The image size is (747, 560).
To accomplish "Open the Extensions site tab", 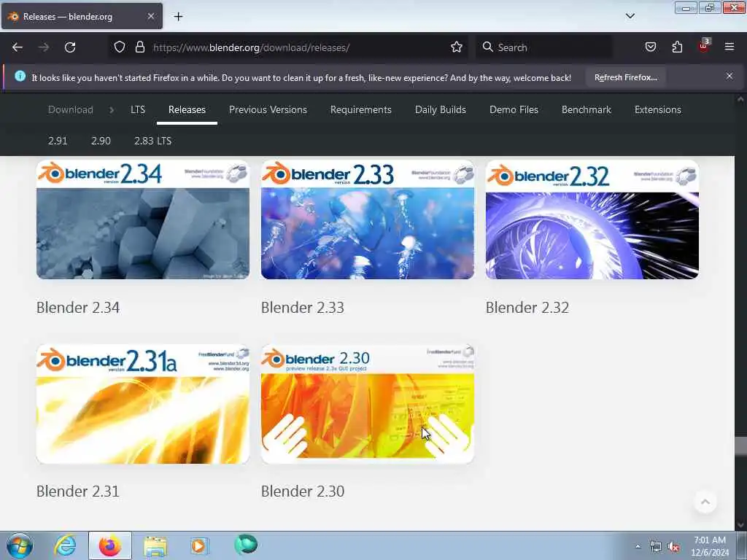I will click(657, 109).
